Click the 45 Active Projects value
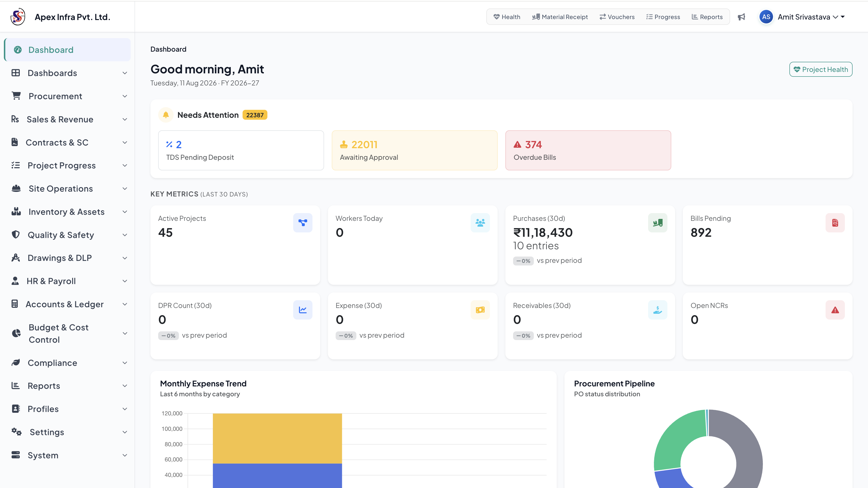 tap(165, 232)
